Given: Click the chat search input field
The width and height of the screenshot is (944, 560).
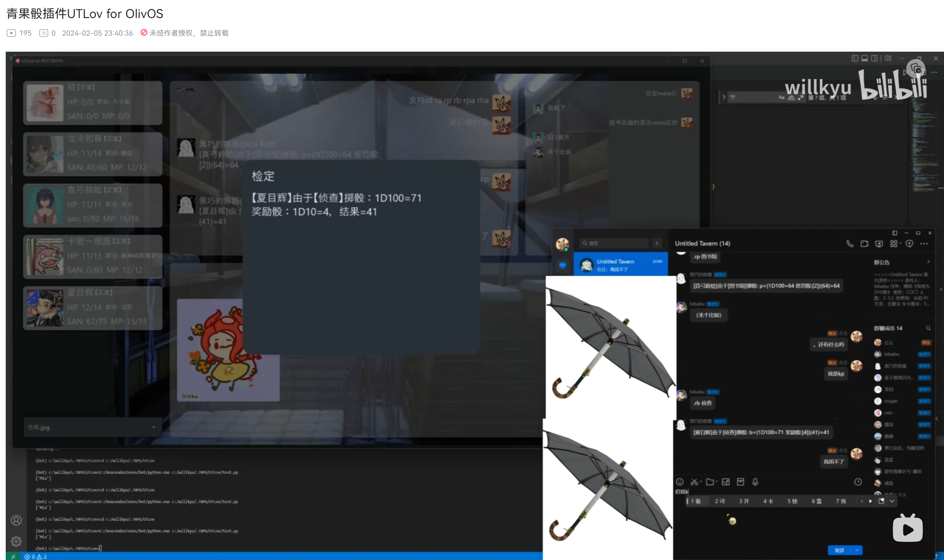Looking at the screenshot, I should coord(614,243).
